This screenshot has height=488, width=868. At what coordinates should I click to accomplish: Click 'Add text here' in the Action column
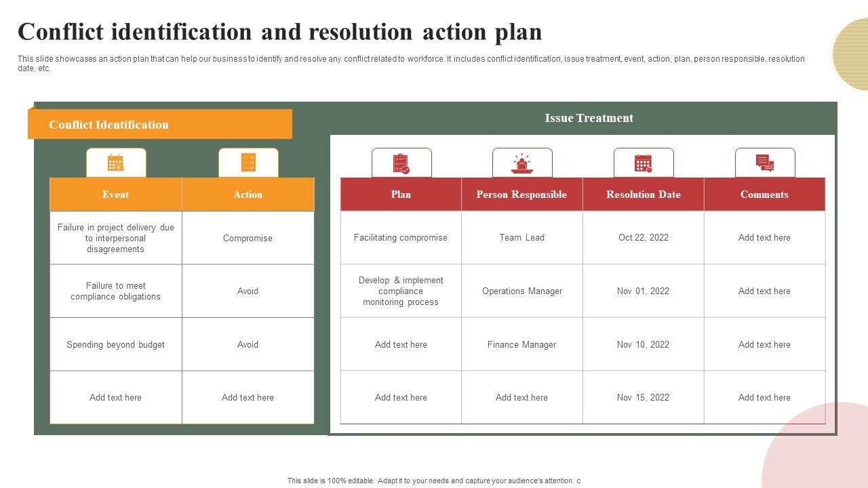pos(248,397)
